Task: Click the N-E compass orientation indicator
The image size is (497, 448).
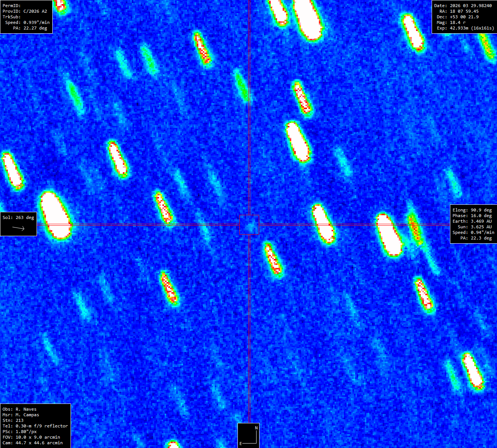Action: tap(249, 435)
